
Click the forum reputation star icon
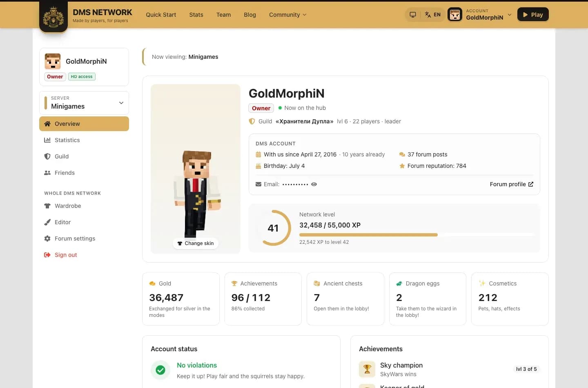pyautogui.click(x=402, y=166)
